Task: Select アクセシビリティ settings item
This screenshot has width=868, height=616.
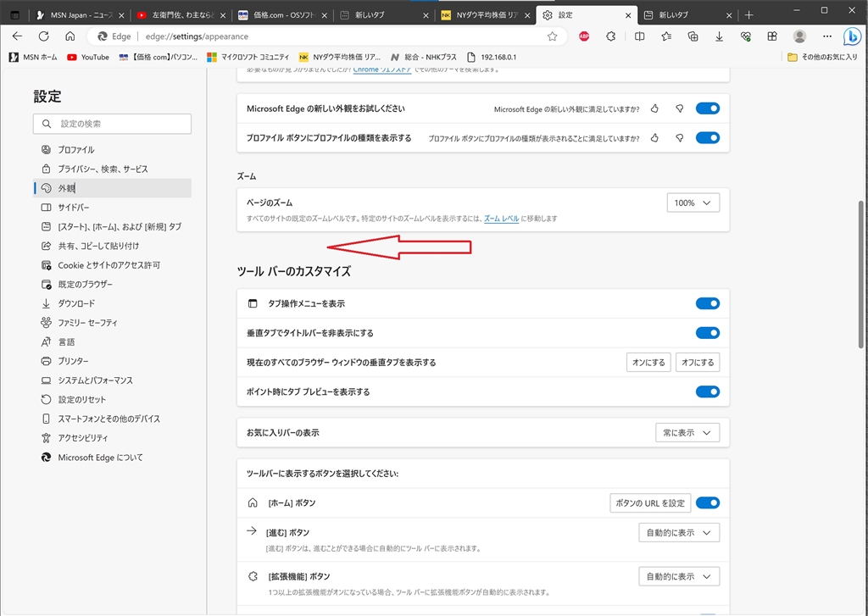Action: [113, 438]
